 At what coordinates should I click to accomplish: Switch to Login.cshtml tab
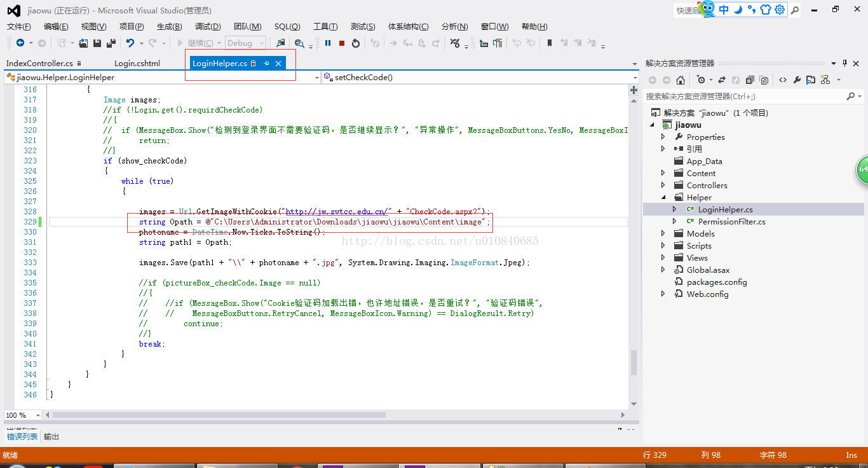click(x=137, y=63)
